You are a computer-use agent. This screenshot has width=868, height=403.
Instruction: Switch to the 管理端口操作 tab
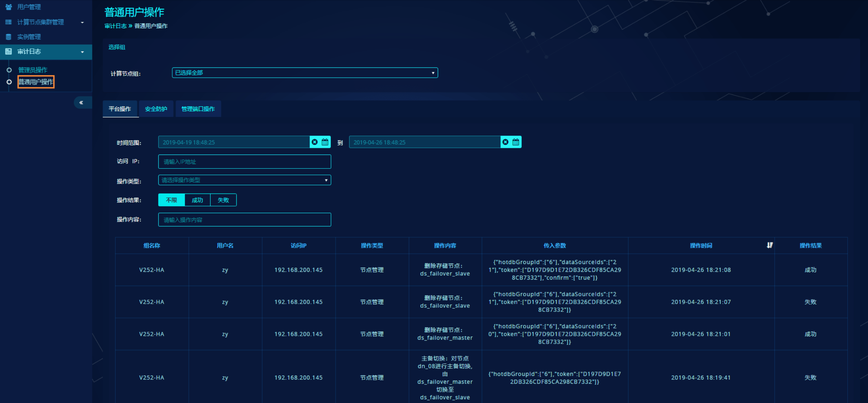coord(198,109)
